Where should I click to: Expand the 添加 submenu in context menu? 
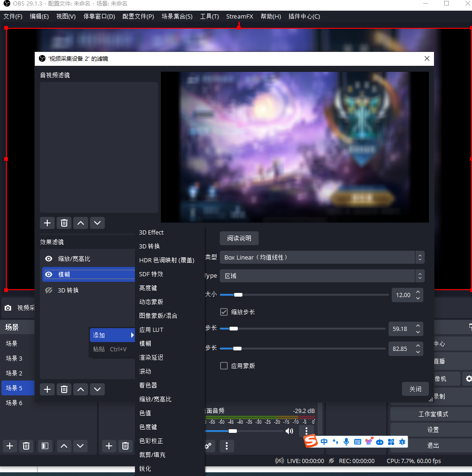pos(112,335)
